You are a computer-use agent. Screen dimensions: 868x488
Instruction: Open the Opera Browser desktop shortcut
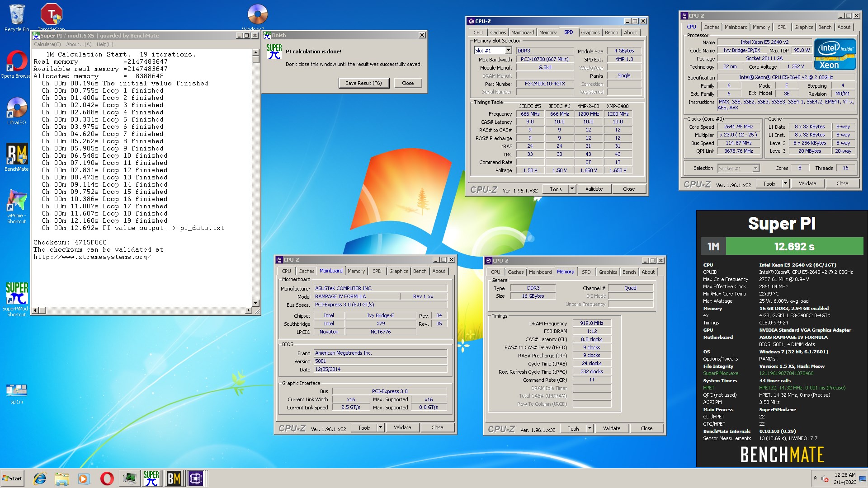pyautogui.click(x=17, y=64)
